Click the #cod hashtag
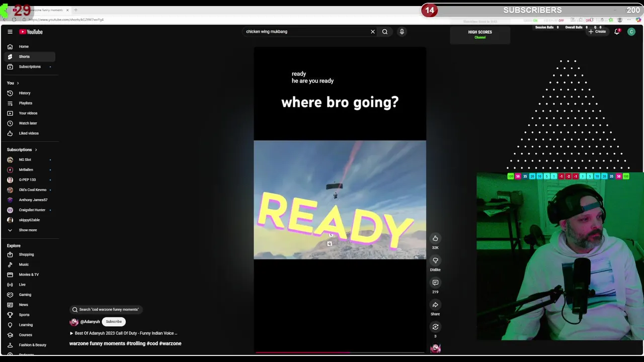This screenshot has height=362, width=644. coord(152,343)
